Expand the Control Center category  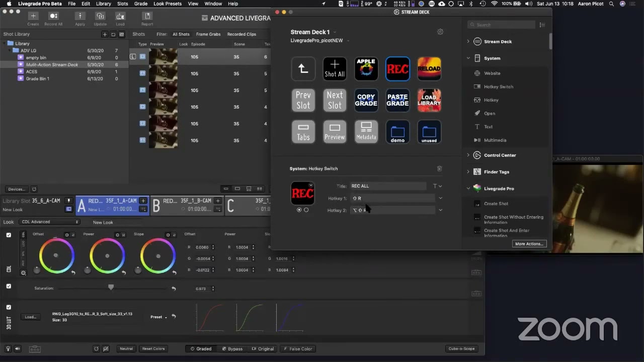tap(468, 155)
